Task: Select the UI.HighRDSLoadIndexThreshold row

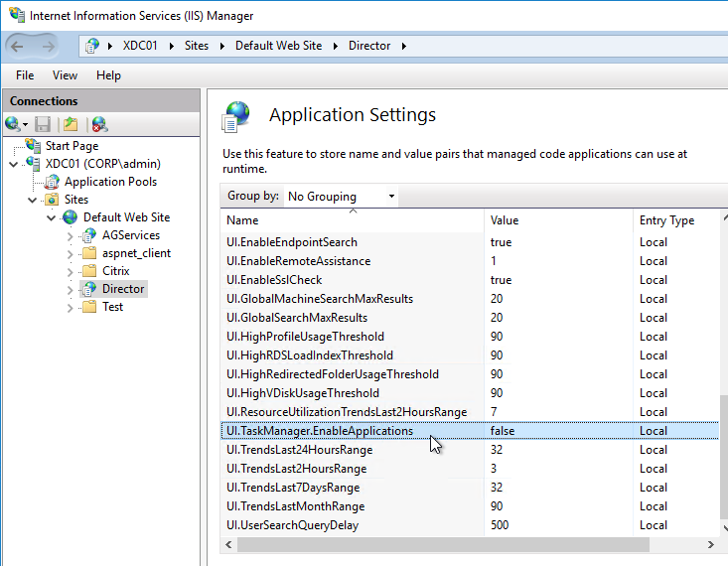Action: pos(470,355)
